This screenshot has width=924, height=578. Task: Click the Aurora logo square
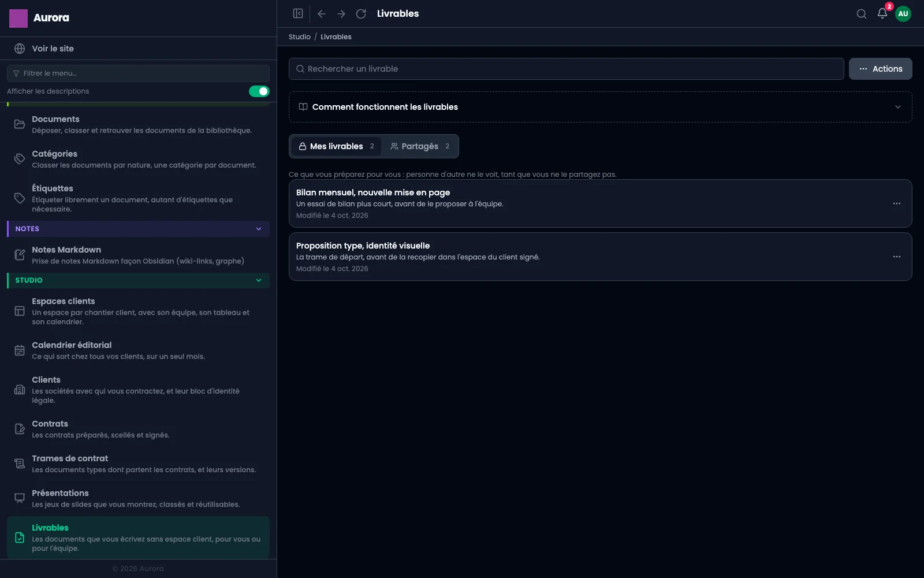point(18,18)
